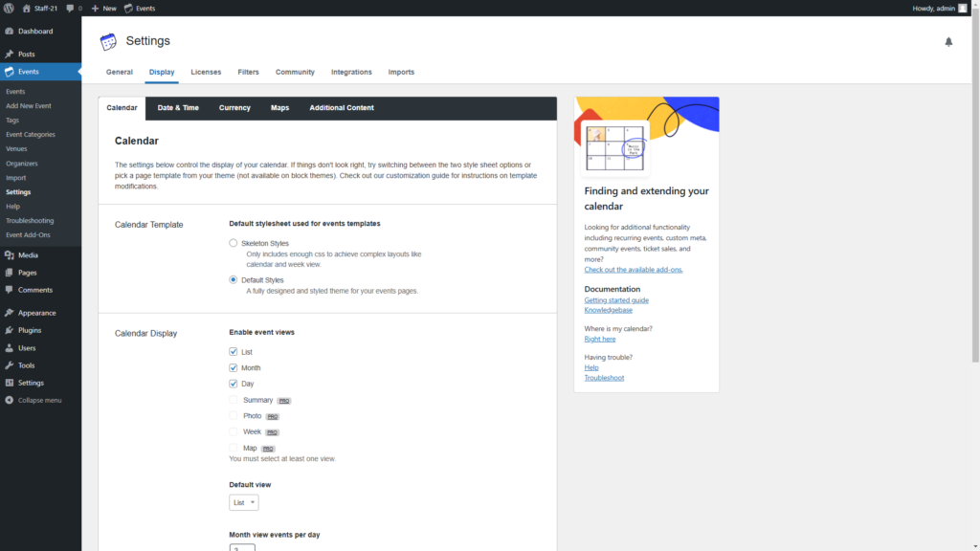
Task: Switch to the Integrations settings tab
Action: [x=351, y=72]
